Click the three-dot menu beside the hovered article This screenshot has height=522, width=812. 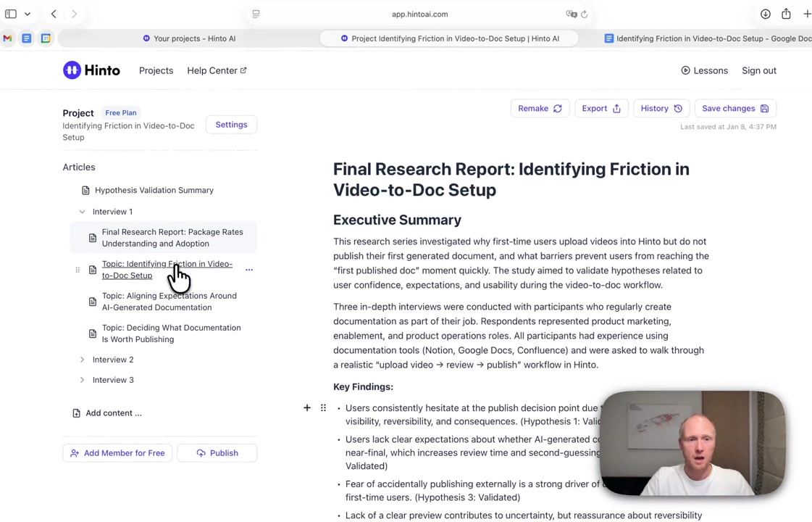[x=249, y=270]
